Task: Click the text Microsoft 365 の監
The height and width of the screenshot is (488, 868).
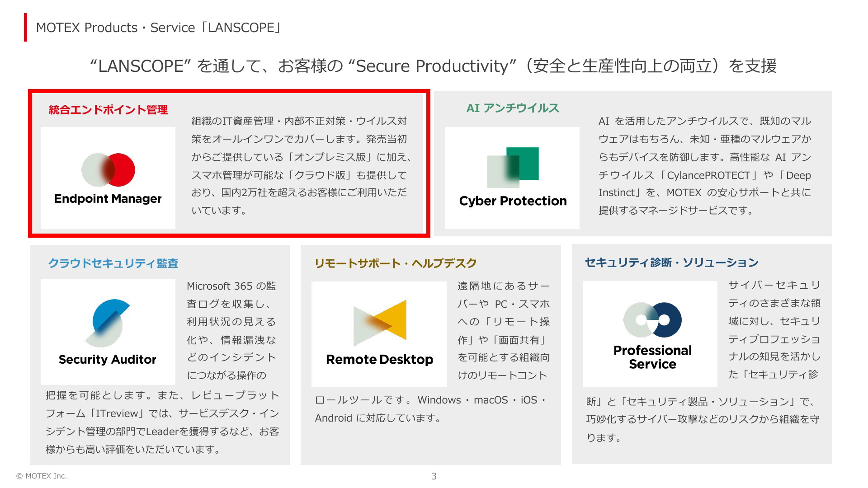Action: coord(231,286)
